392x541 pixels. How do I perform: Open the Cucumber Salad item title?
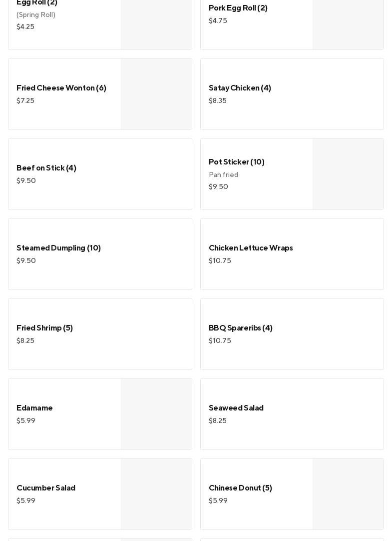tap(46, 488)
